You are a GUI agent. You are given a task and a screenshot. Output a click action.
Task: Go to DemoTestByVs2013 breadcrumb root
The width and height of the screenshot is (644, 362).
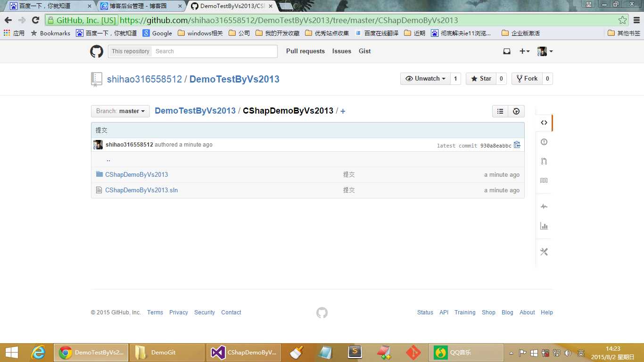195,111
